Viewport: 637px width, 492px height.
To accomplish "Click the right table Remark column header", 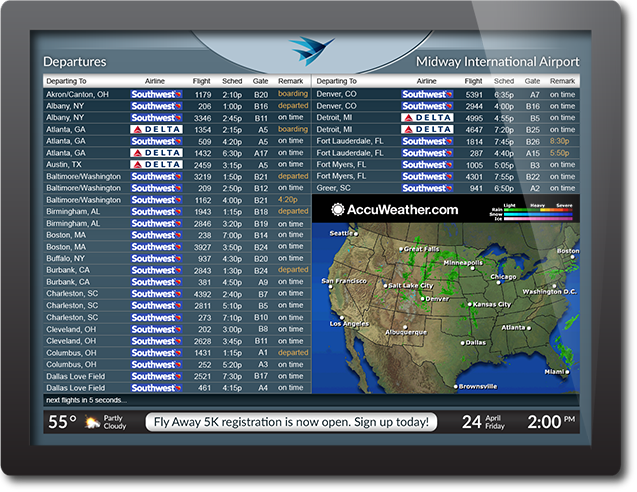I will click(x=563, y=81).
